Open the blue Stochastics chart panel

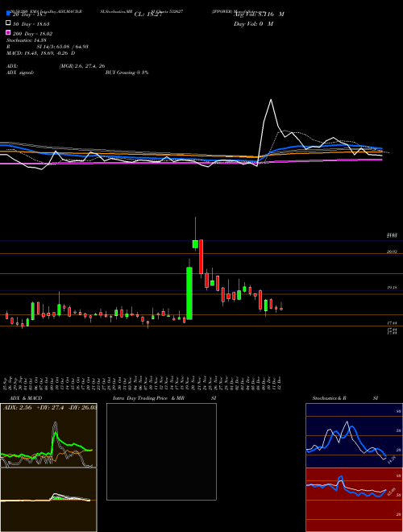354,435
